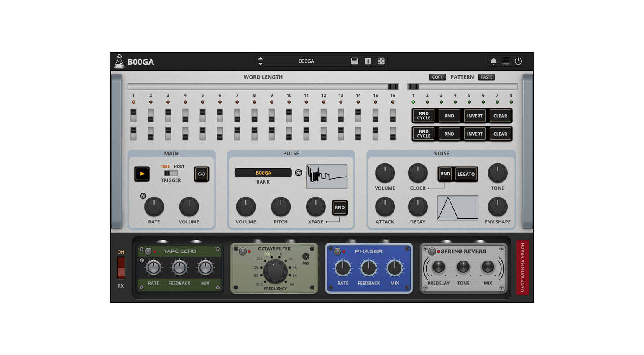
Task: Click Invert in the top sequencer row
Action: tap(475, 116)
